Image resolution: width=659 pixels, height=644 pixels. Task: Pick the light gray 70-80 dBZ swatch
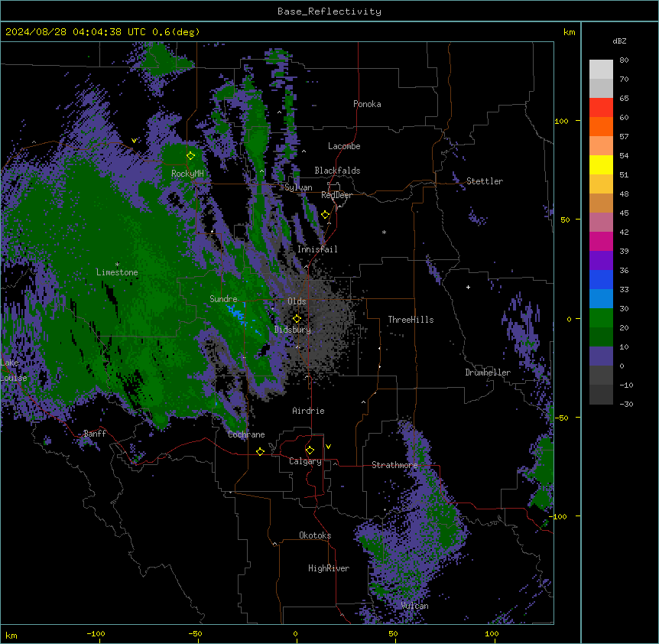pyautogui.click(x=601, y=70)
